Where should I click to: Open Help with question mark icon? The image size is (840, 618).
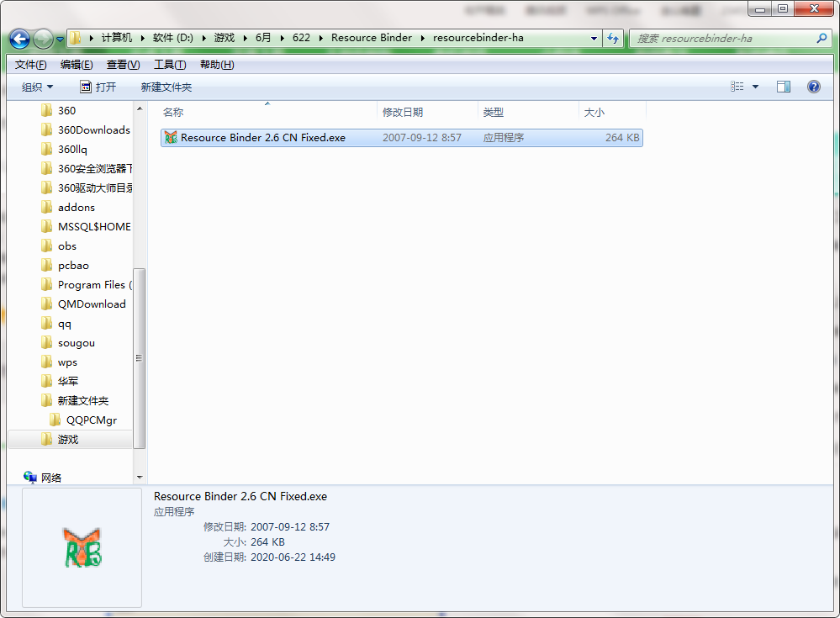pyautogui.click(x=814, y=87)
